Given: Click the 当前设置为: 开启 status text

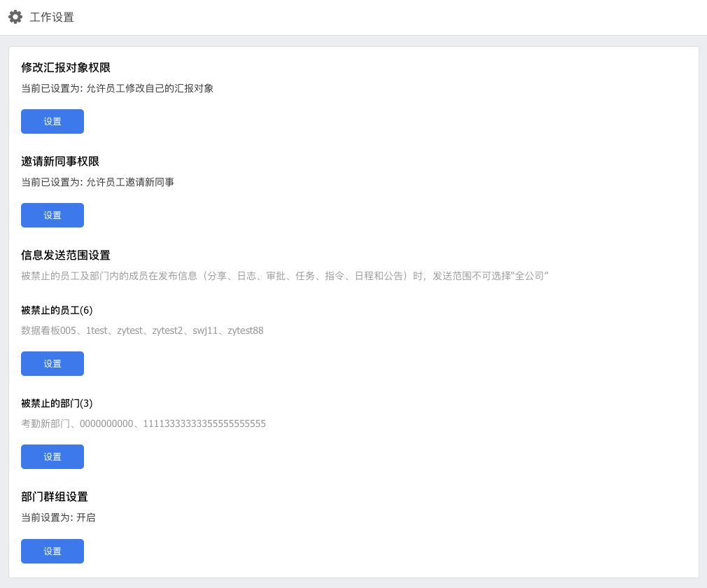Looking at the screenshot, I should click(58, 518).
